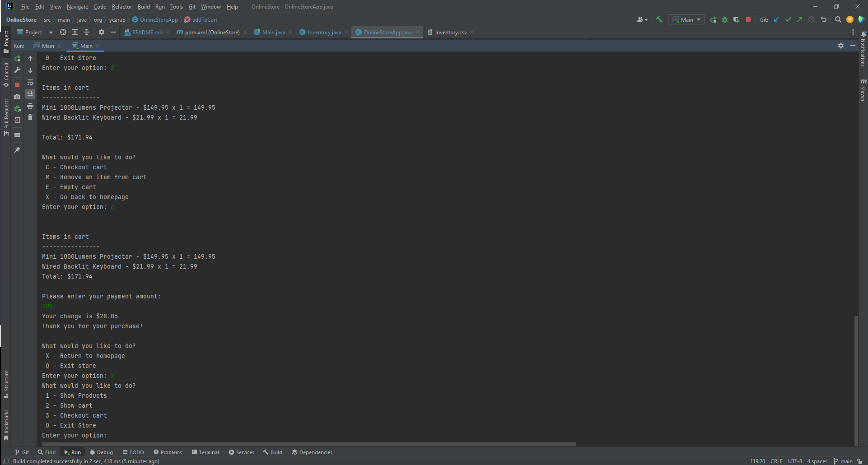Expand all in the Project toolbar
This screenshot has width=868, height=465.
75,32
